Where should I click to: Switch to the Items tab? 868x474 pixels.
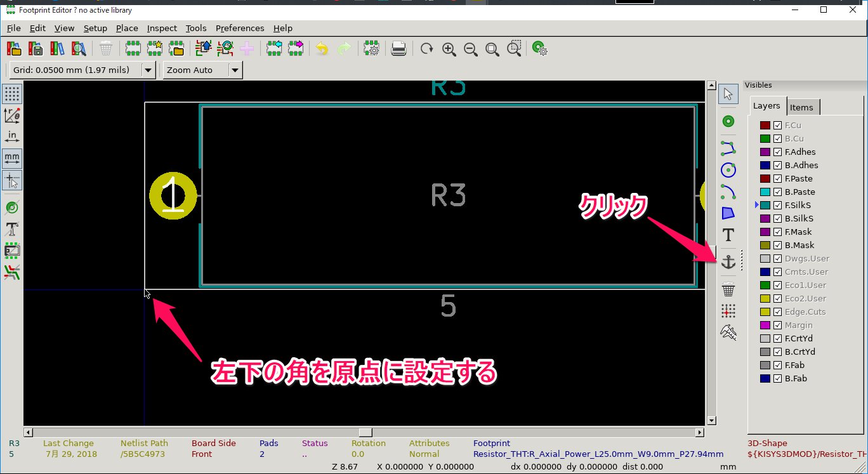[801, 107]
